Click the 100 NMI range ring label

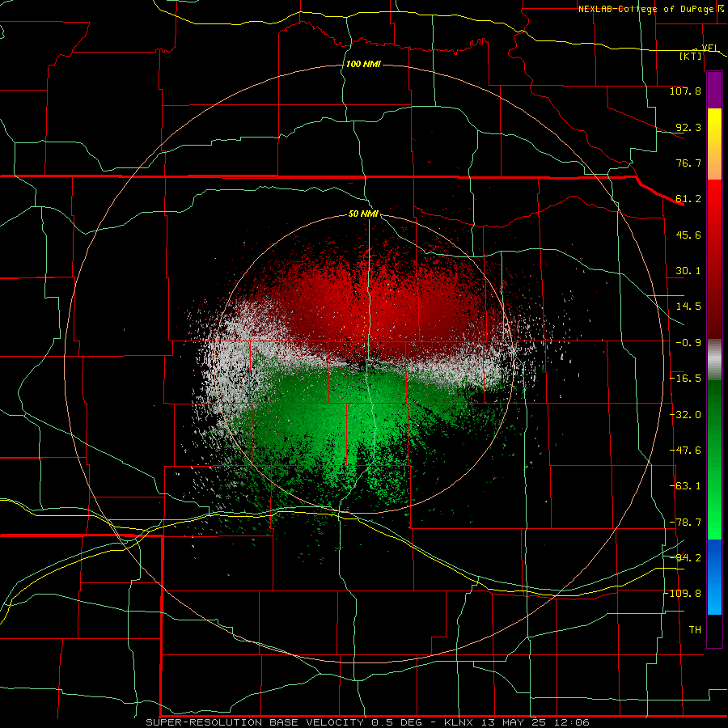tap(363, 64)
